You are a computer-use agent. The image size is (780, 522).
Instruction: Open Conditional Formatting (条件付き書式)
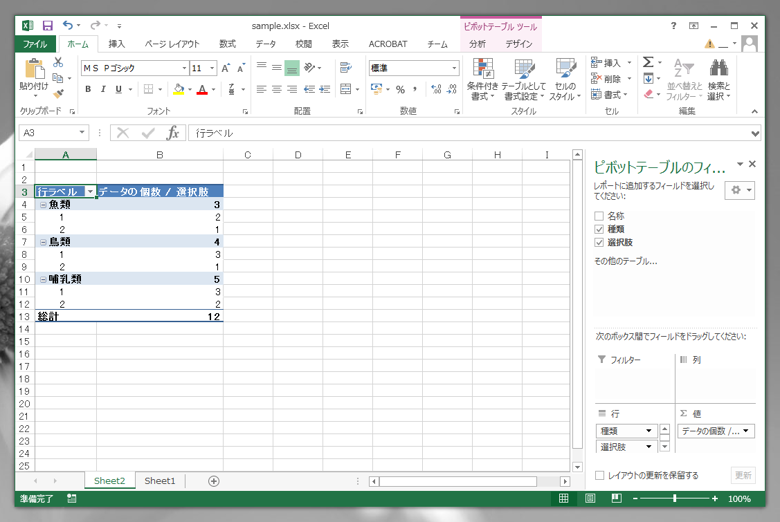pyautogui.click(x=483, y=80)
